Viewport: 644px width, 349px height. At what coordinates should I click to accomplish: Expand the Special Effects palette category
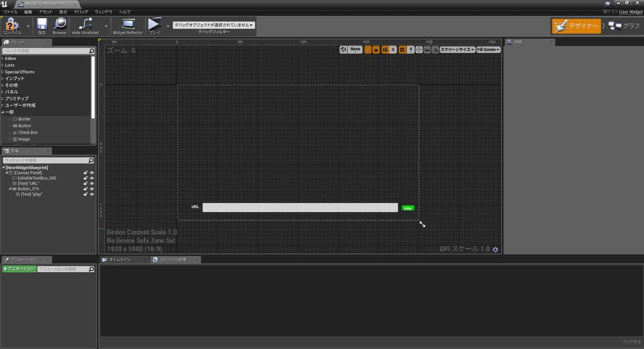click(x=3, y=72)
